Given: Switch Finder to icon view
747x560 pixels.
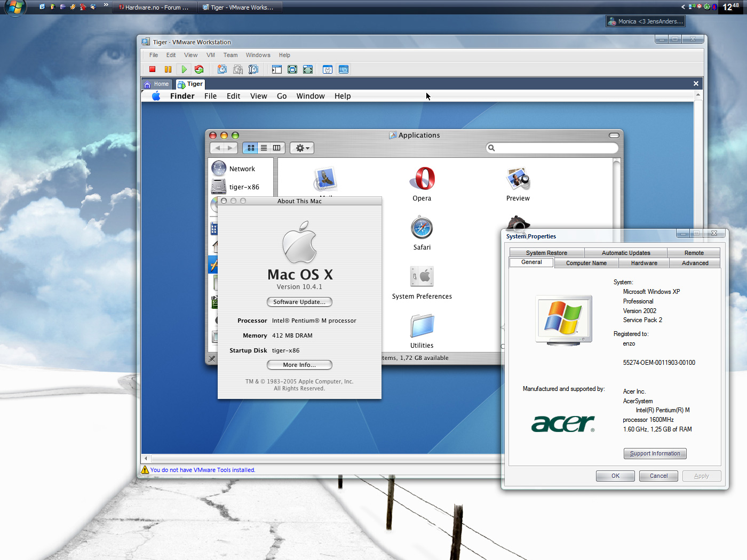Looking at the screenshot, I should click(x=251, y=148).
